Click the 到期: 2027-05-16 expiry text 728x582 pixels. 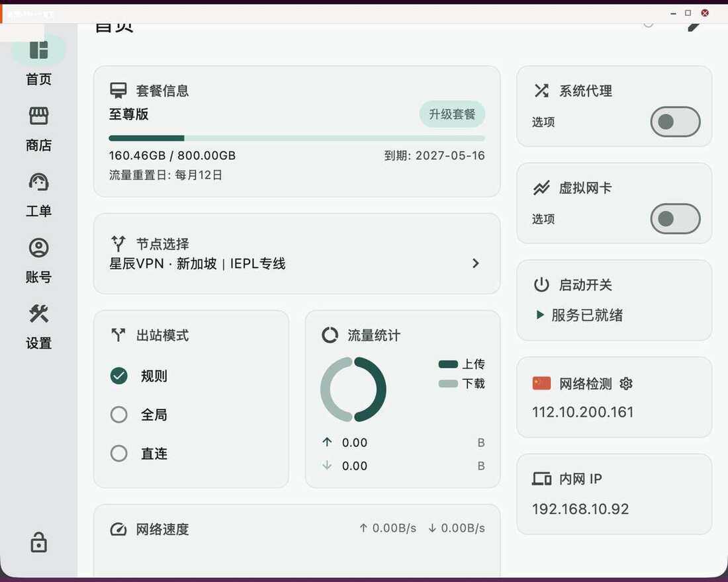tap(435, 155)
